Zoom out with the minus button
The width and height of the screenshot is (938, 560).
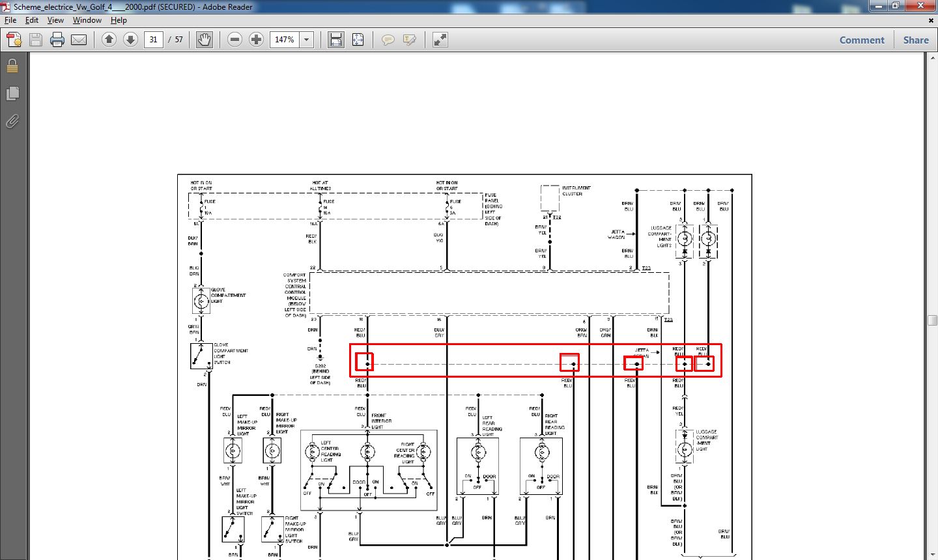[x=235, y=40]
